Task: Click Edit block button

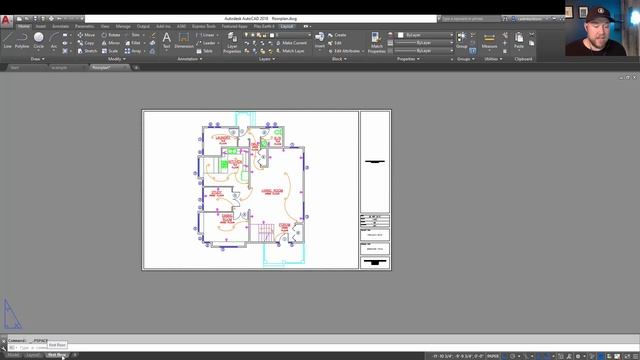Action: [334, 43]
